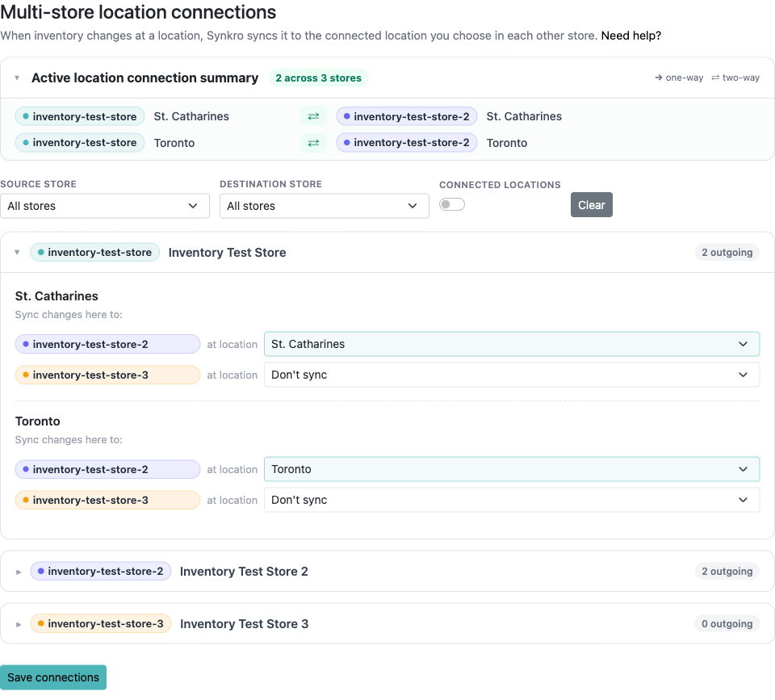Expand the Inventory Test Store 3 section
This screenshot has width=775, height=700.
pyautogui.click(x=19, y=624)
